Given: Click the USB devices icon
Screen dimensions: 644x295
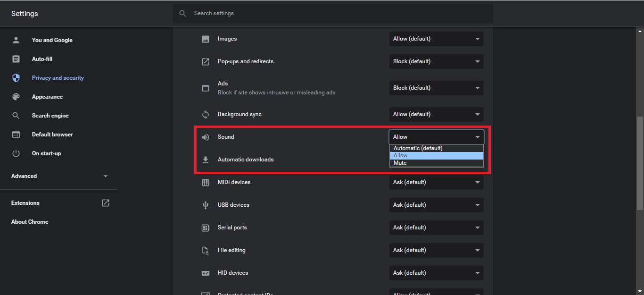Looking at the screenshot, I should click(x=206, y=205).
